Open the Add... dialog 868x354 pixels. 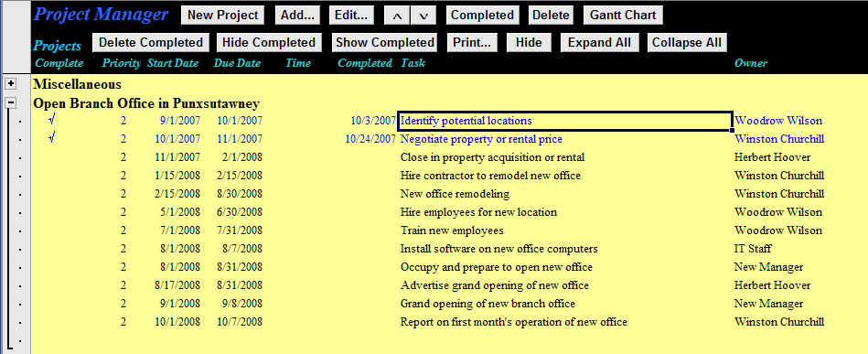point(297,16)
